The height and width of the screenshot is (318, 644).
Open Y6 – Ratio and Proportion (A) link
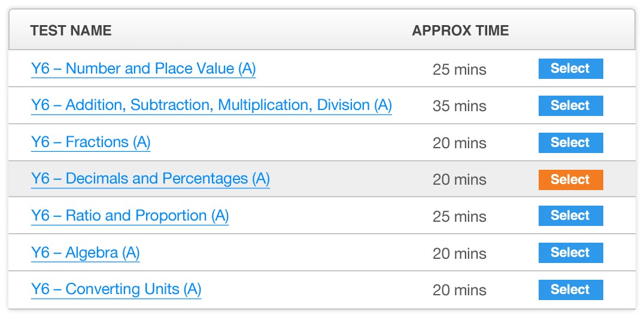coord(130,216)
